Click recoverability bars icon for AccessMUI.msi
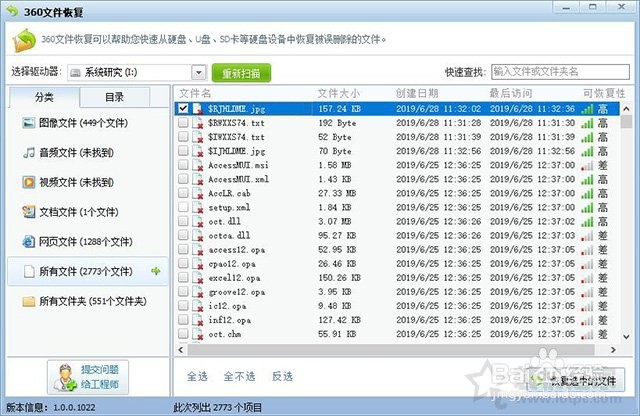 point(587,165)
